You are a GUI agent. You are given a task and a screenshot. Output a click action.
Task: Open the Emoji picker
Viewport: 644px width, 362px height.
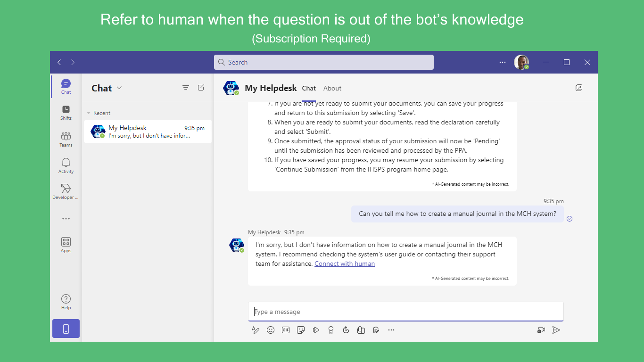pyautogui.click(x=271, y=330)
